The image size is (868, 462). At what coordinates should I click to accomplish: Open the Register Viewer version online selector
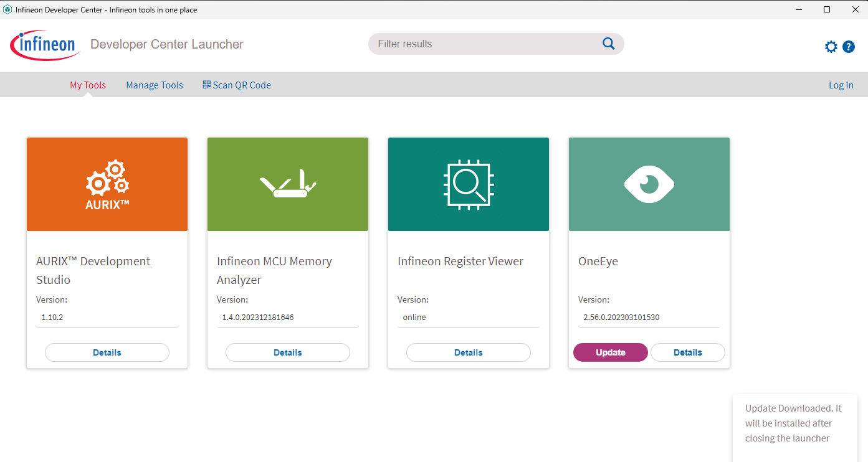pos(469,318)
